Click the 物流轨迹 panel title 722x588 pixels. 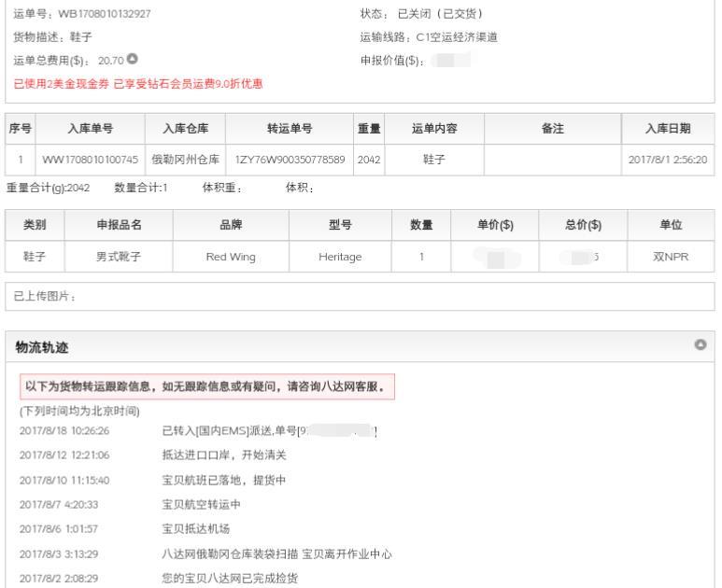click(x=41, y=346)
